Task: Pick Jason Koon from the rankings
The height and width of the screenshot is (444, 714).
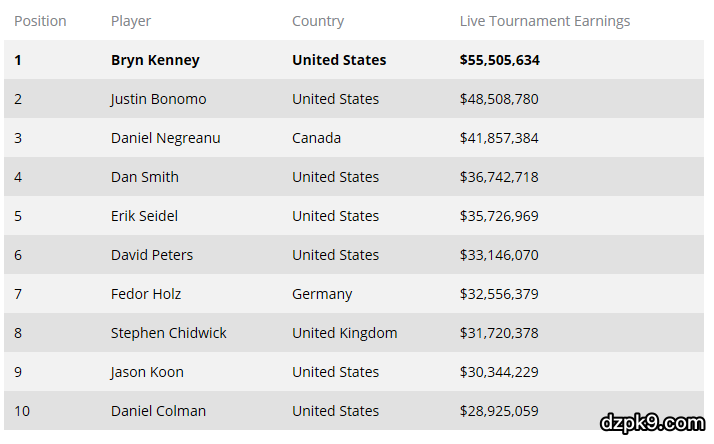Action: tap(147, 372)
